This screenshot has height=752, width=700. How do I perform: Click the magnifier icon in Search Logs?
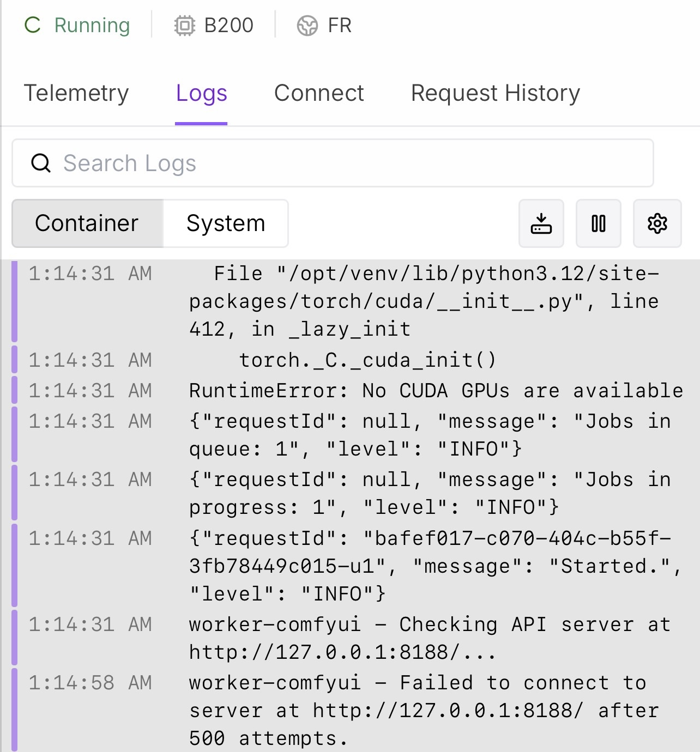pyautogui.click(x=41, y=163)
